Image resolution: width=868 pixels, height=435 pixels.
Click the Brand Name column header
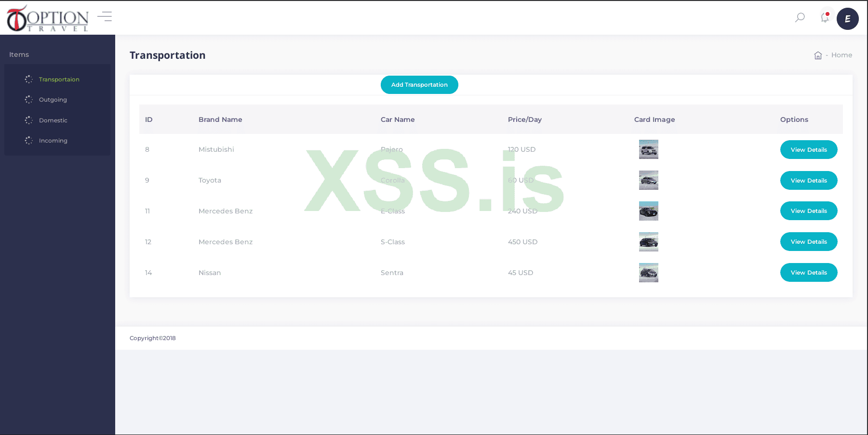point(220,119)
